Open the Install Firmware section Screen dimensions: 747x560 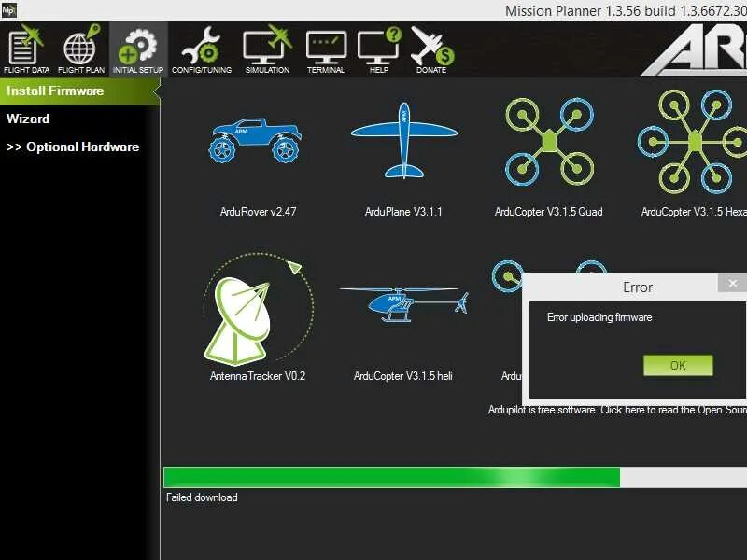[x=80, y=91]
